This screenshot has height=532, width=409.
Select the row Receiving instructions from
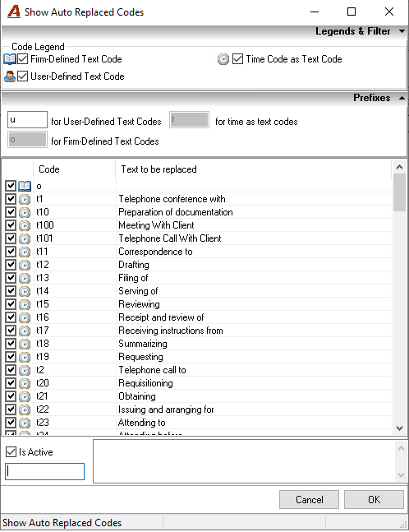[x=198, y=331]
